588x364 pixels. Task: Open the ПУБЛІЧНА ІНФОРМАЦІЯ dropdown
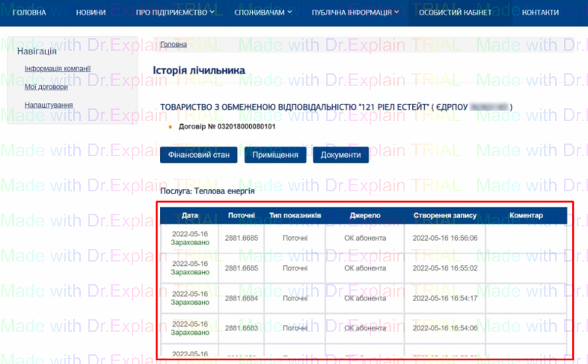point(355,13)
